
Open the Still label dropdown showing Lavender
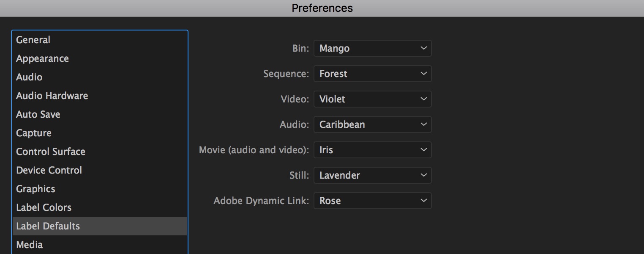point(372,175)
